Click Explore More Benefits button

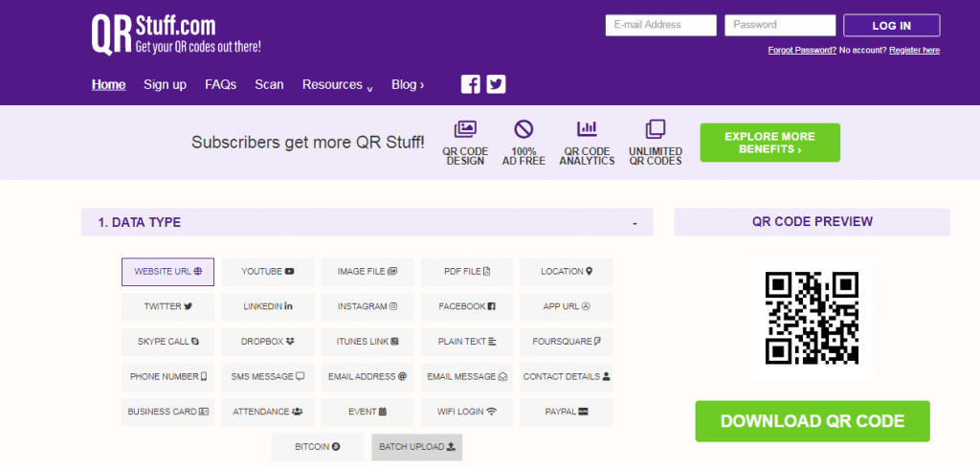pyautogui.click(x=770, y=144)
